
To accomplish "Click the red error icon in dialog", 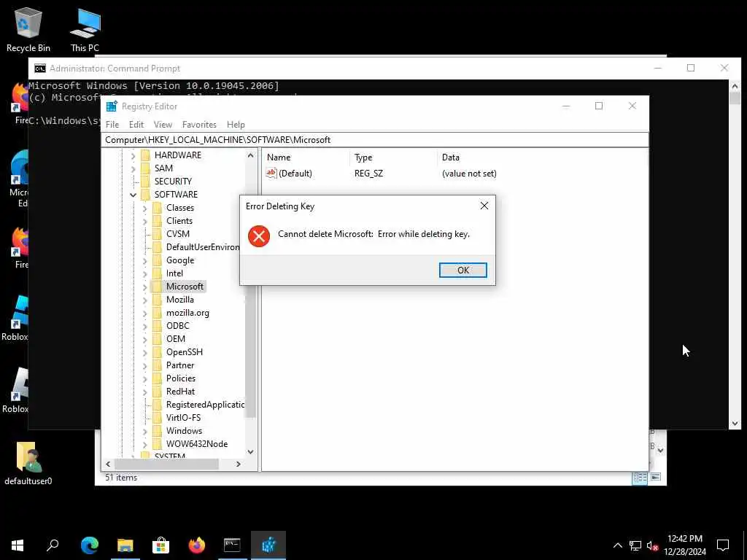I will (259, 236).
